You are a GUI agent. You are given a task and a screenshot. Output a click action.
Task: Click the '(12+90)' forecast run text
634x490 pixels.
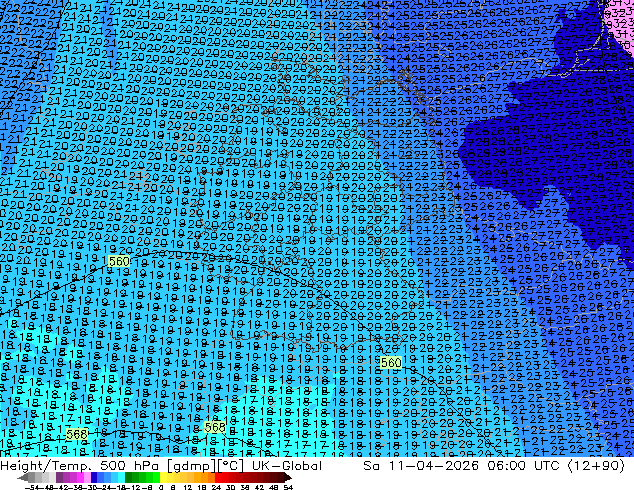[597, 466]
